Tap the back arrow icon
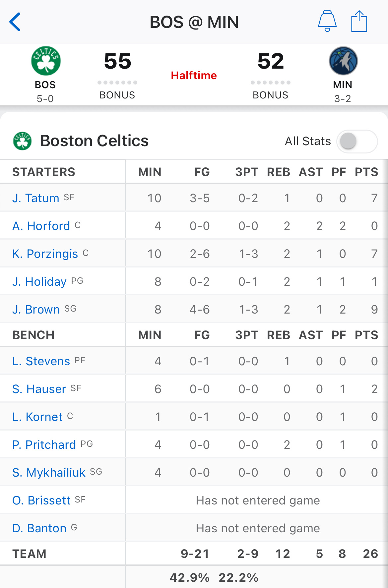This screenshot has width=388, height=588. click(15, 22)
